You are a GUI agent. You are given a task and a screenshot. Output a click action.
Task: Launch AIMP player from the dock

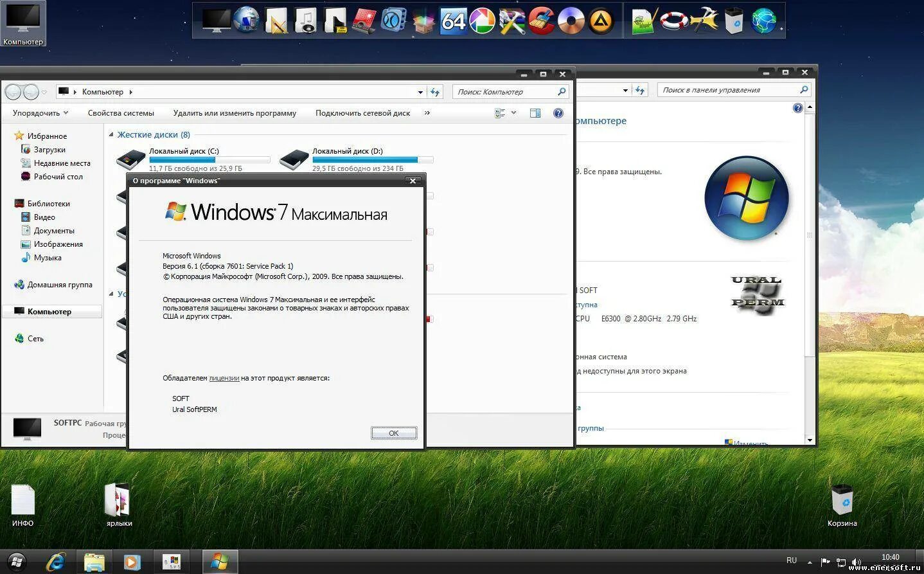pyautogui.click(x=601, y=21)
